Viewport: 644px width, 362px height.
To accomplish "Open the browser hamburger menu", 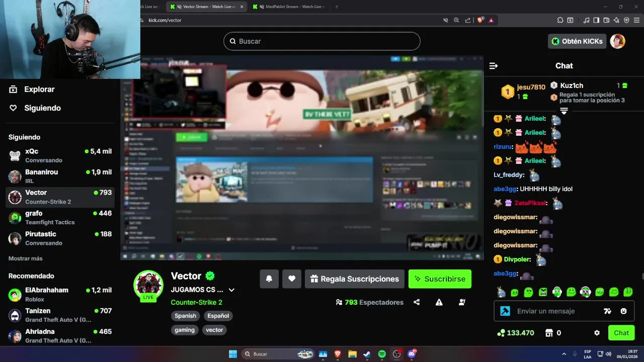I will pyautogui.click(x=636, y=20).
